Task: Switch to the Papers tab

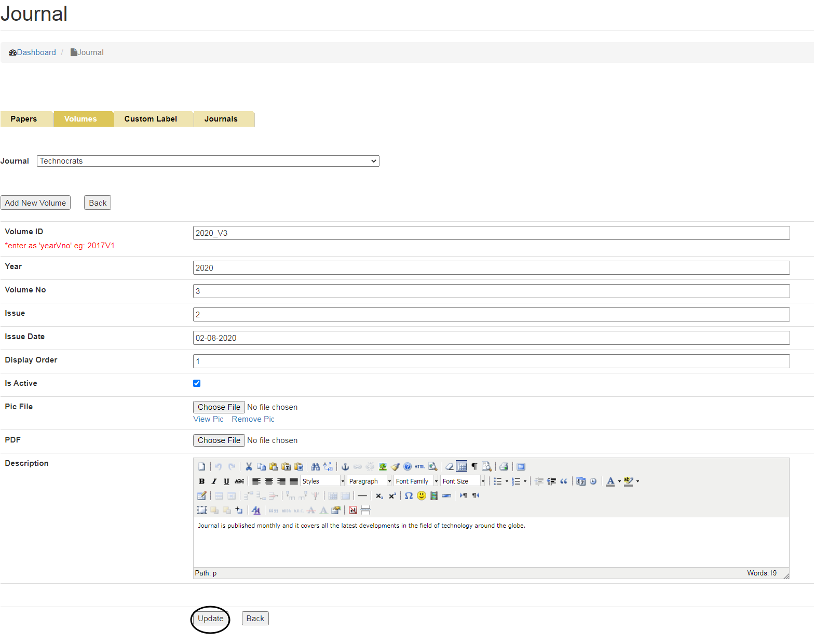Action: click(24, 119)
